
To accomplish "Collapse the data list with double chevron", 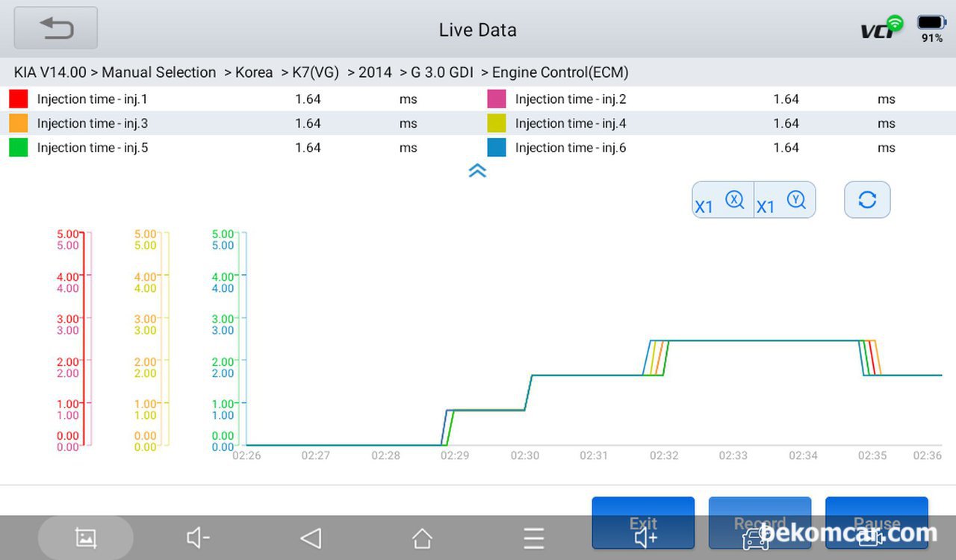I will [x=477, y=171].
